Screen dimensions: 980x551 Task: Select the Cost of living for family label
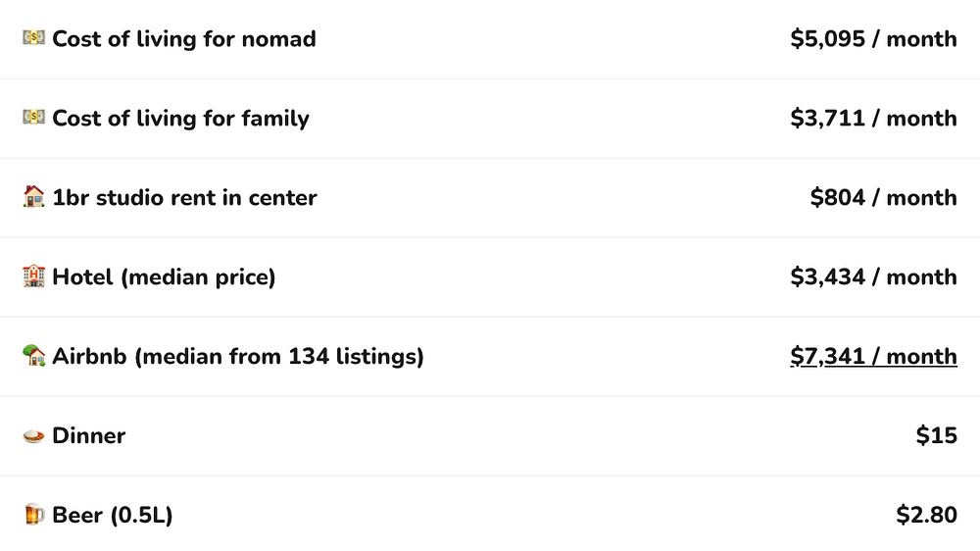[180, 119]
